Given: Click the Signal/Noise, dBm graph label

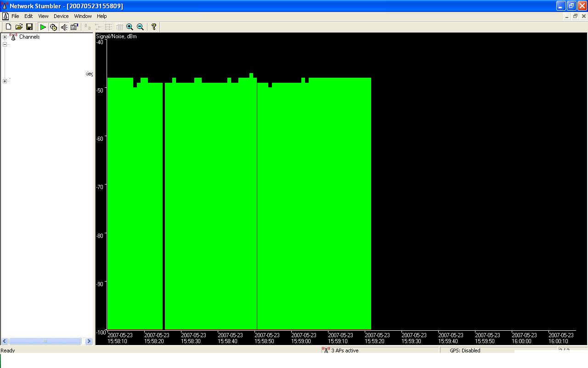Looking at the screenshot, I should (x=116, y=36).
